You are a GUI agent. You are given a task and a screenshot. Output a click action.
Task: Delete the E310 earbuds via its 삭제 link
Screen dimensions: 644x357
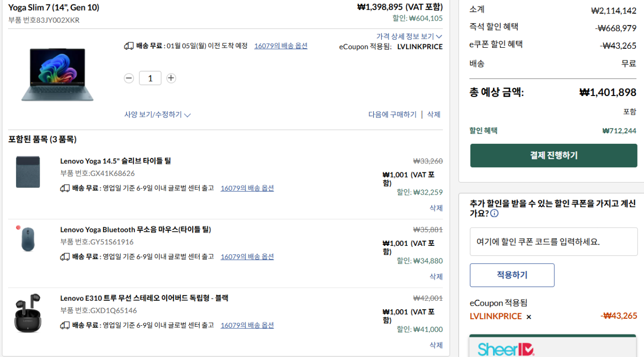pyautogui.click(x=436, y=345)
